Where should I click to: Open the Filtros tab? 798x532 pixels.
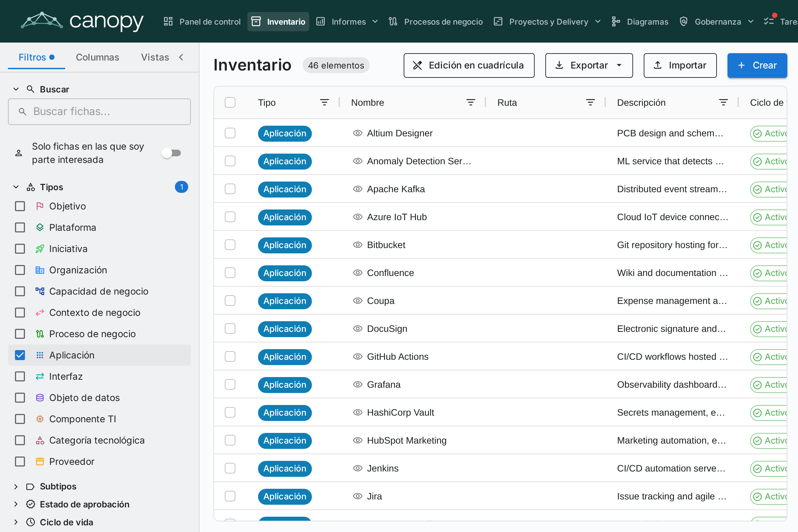click(36, 57)
